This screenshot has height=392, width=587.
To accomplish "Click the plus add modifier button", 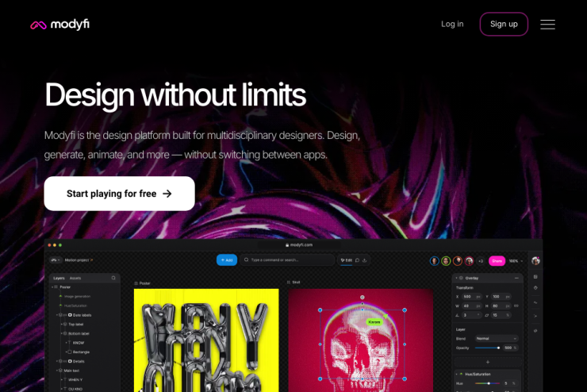I will pyautogui.click(x=488, y=362).
